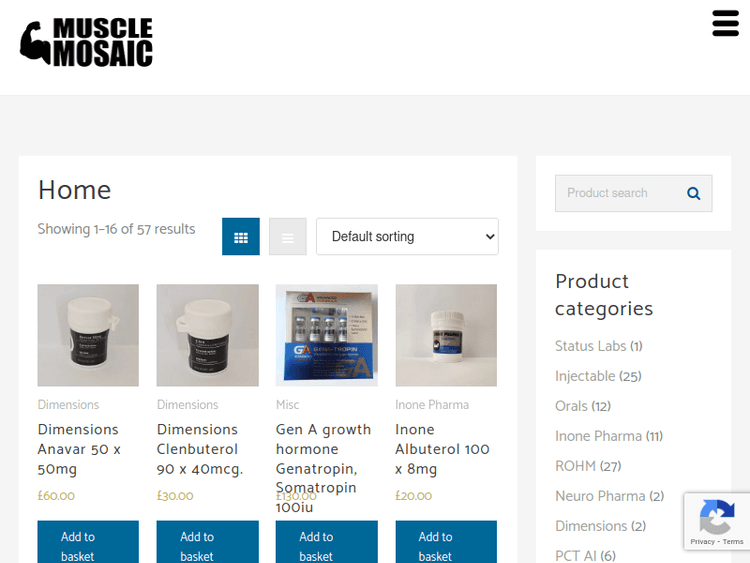Open the Default sorting dropdown
Viewport: 750px width, 563px height.
coord(407,237)
